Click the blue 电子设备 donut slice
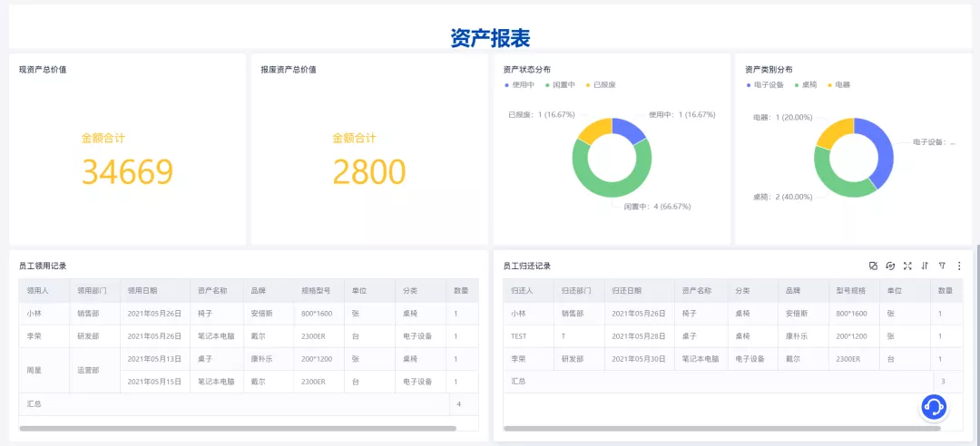980x446 pixels. click(x=885, y=150)
